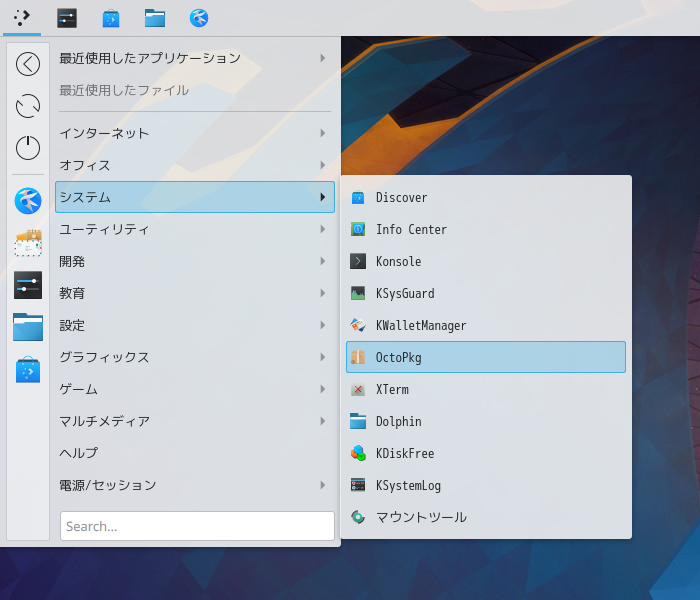Open the インターネット category
The width and height of the screenshot is (700, 600).
coord(195,133)
